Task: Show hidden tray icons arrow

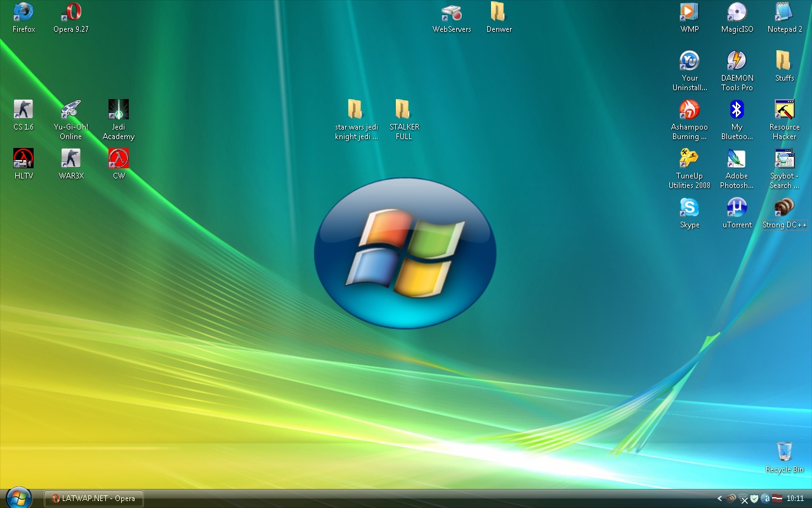Action: [719, 498]
